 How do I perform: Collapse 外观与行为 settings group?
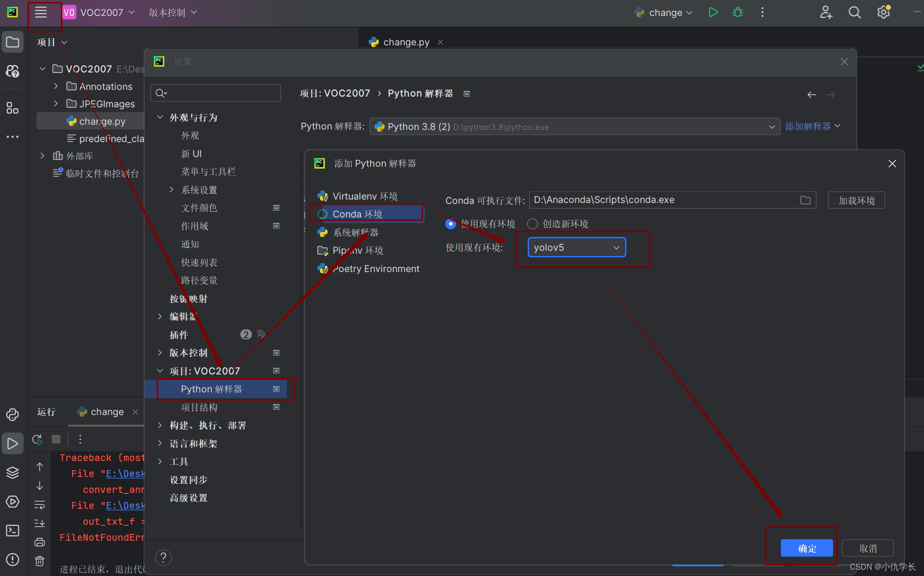pyautogui.click(x=160, y=117)
